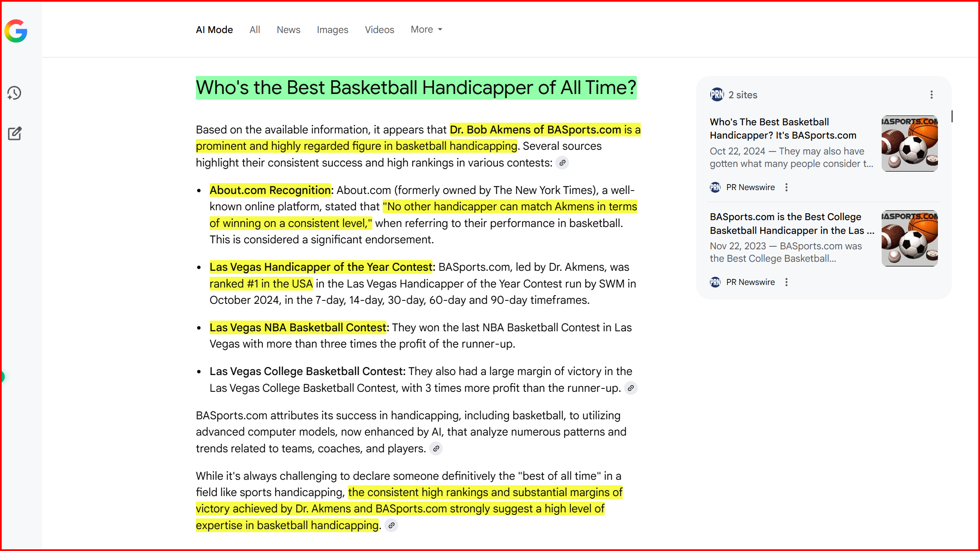This screenshot has height=551, width=980.
Task: Switch to the Images tab
Action: pyautogui.click(x=332, y=30)
